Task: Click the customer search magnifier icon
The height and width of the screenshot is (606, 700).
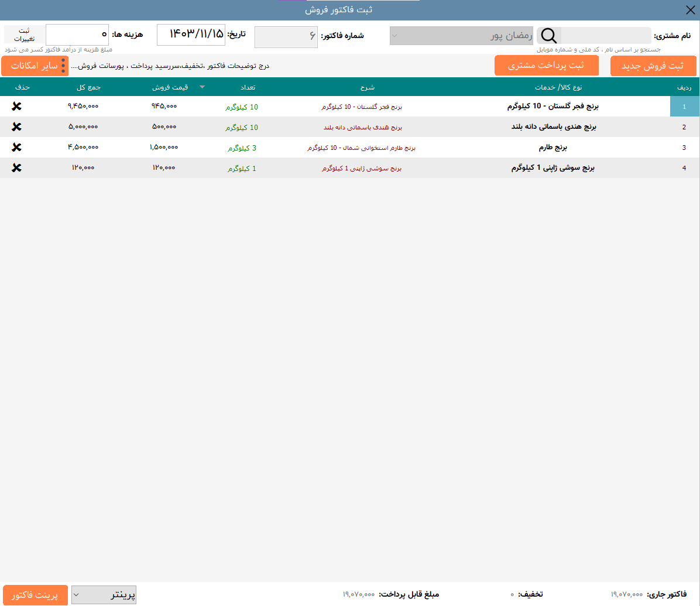Action: [548, 35]
